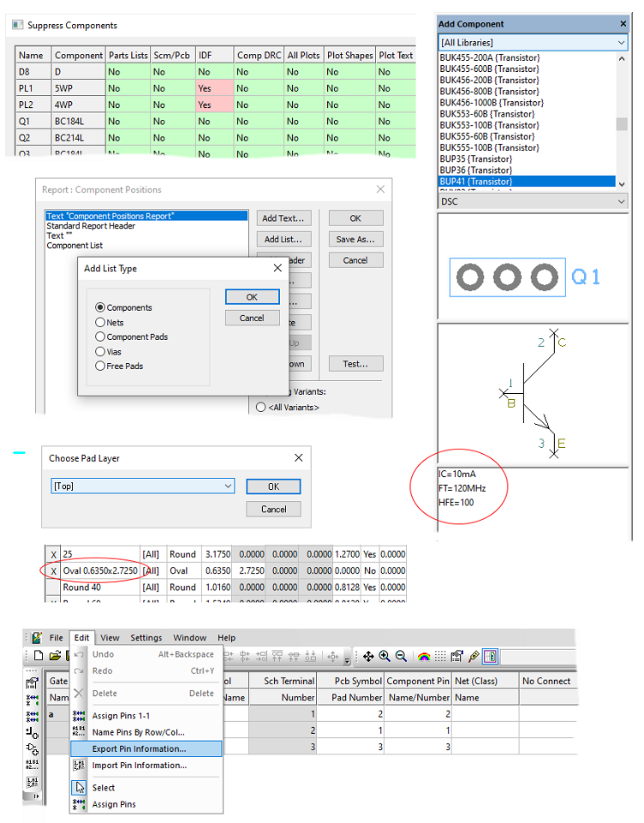Open the Settings menu
644x823 pixels.
(x=146, y=638)
